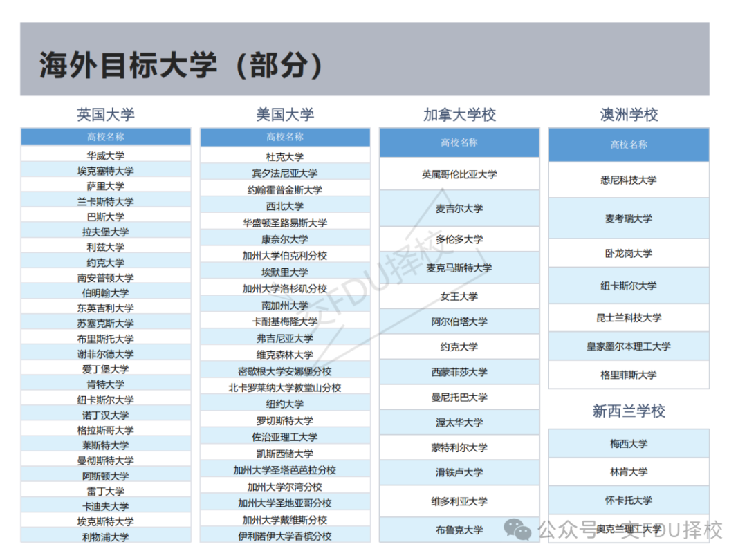The width and height of the screenshot is (747, 560).
Task: Click the 东英吉利大学 row
Action: 106,308
